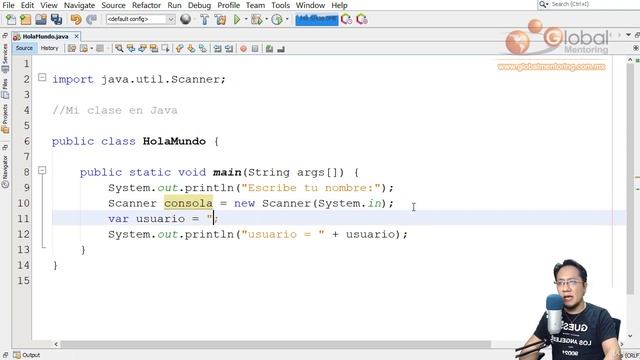This screenshot has height=360, width=640.
Task: Click the first garbage collection icon
Action: point(346,19)
